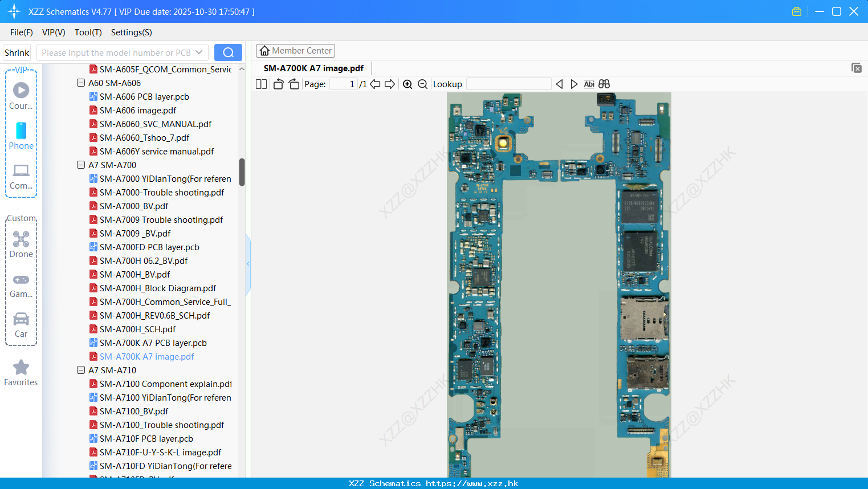Open SM-A700H 06.2_BV.pdf
Image resolution: width=868 pixels, height=489 pixels.
coord(144,261)
